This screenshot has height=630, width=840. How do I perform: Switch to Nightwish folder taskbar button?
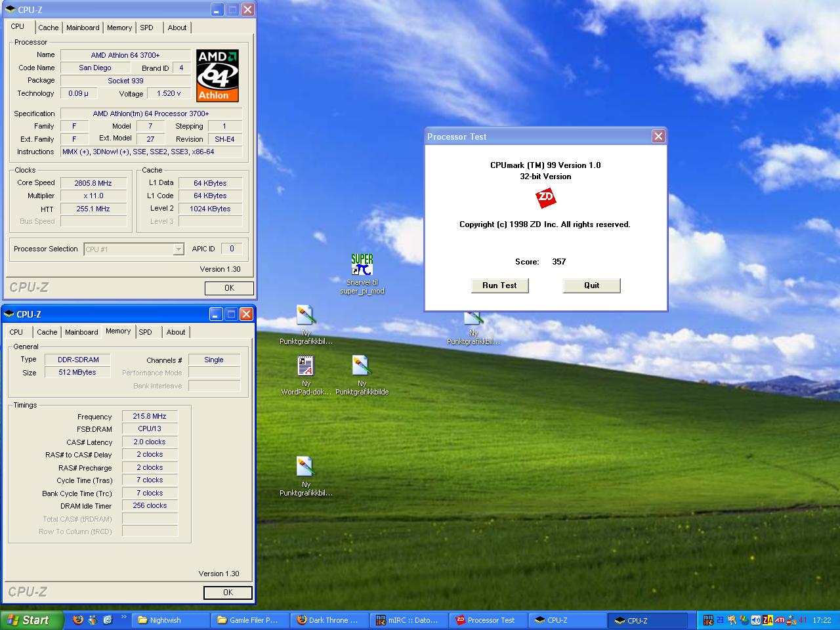[171, 620]
